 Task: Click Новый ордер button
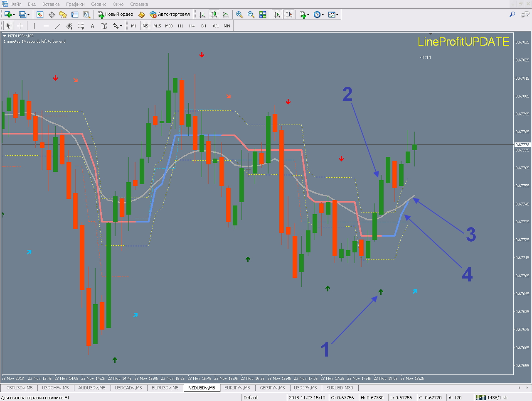tap(116, 15)
